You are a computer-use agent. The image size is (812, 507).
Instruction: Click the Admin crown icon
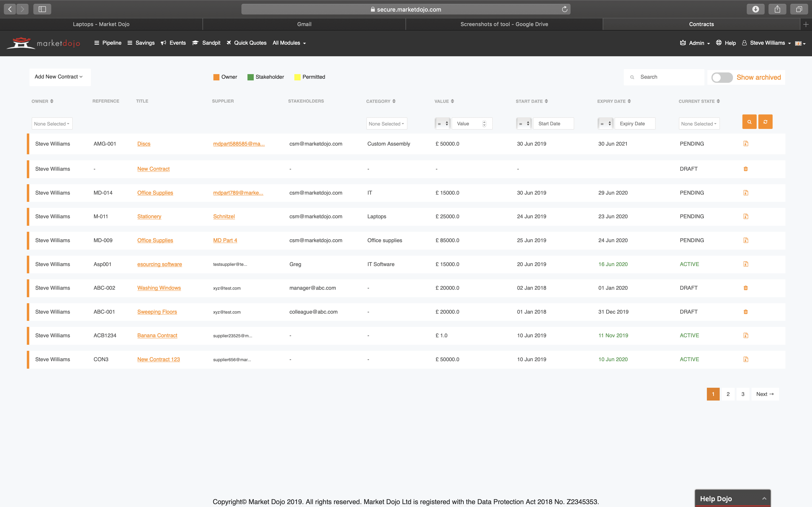tap(683, 43)
